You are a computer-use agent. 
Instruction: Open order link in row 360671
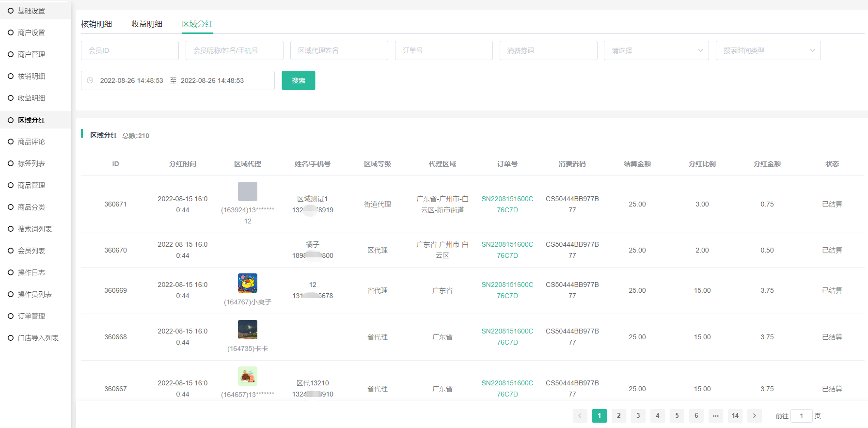507,204
